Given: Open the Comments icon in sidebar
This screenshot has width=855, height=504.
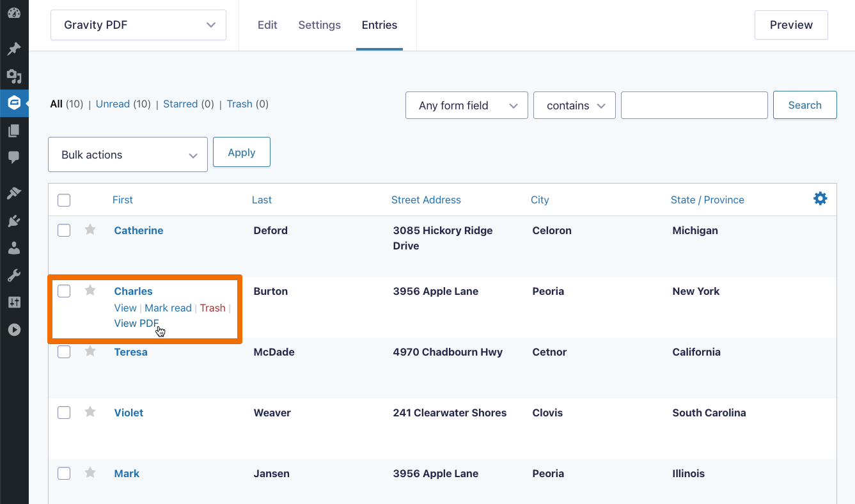Looking at the screenshot, I should (14, 157).
